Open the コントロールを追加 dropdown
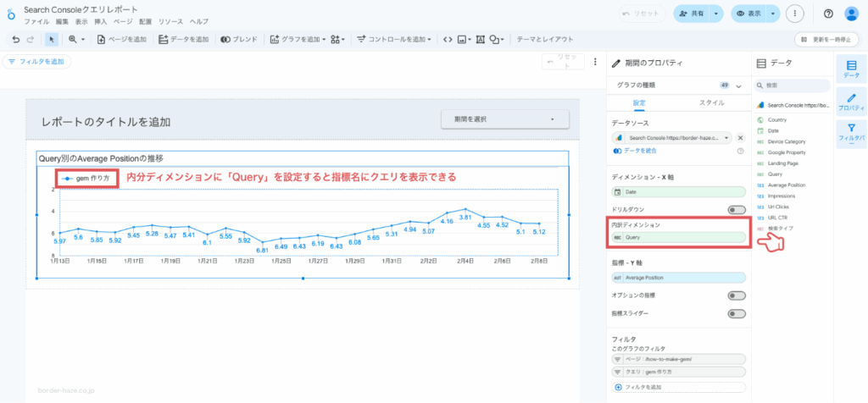Viewport: 868px width, 403px height. coord(394,39)
